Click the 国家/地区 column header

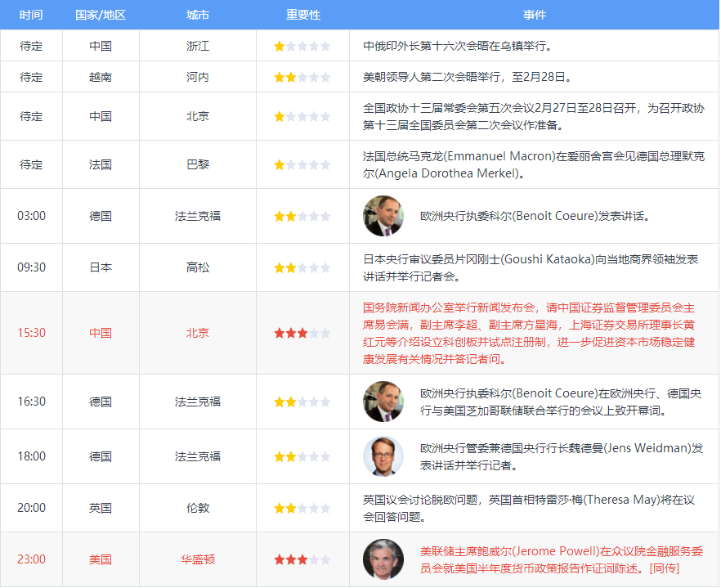point(101,16)
